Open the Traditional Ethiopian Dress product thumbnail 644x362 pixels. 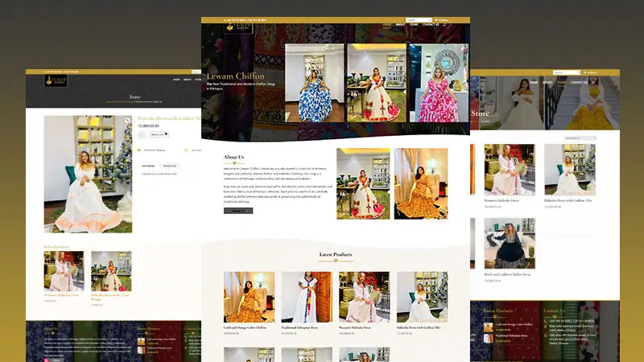(x=307, y=297)
